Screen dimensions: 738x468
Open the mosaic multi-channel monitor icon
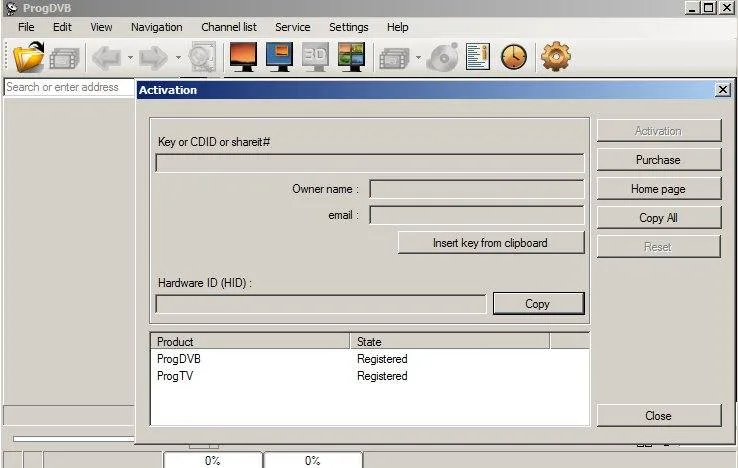[x=351, y=57]
